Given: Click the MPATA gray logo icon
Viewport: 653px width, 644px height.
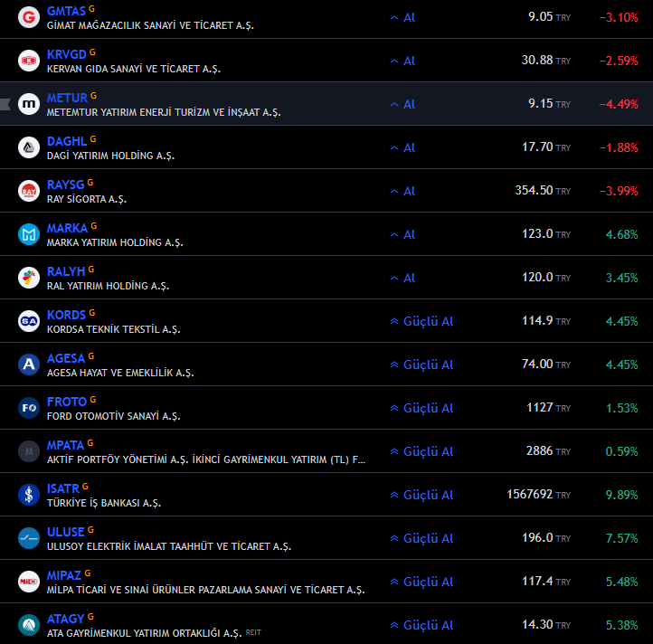Looking at the screenshot, I should [29, 451].
